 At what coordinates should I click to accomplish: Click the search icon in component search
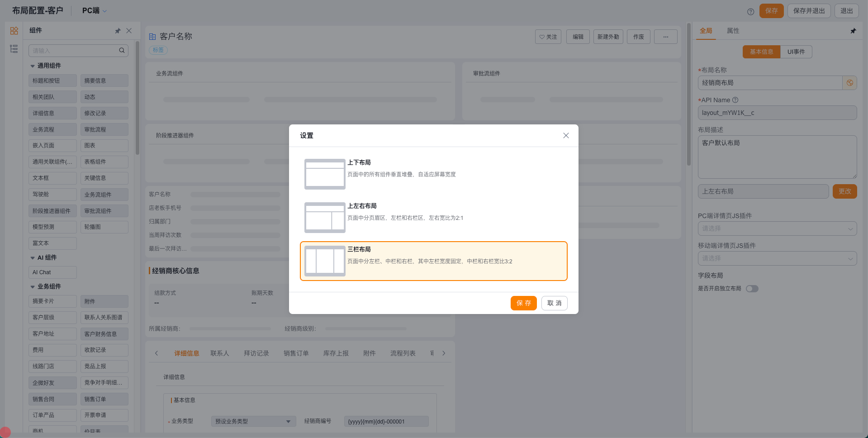pyautogui.click(x=122, y=51)
